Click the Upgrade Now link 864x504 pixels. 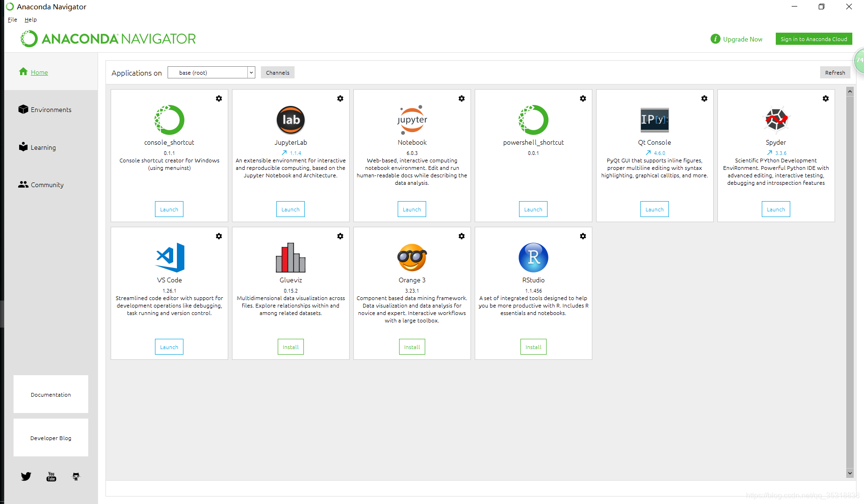(x=743, y=39)
